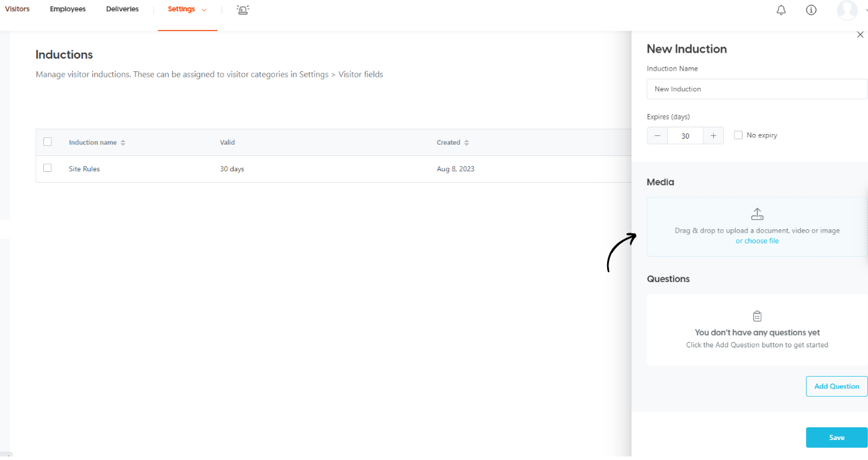Click the Induction Name input field
Screen dimensions: 868x460
click(757, 89)
